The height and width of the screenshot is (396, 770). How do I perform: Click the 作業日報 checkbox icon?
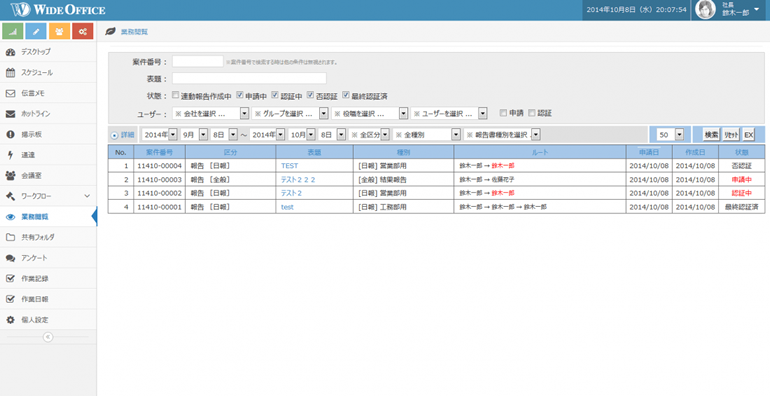(x=10, y=299)
